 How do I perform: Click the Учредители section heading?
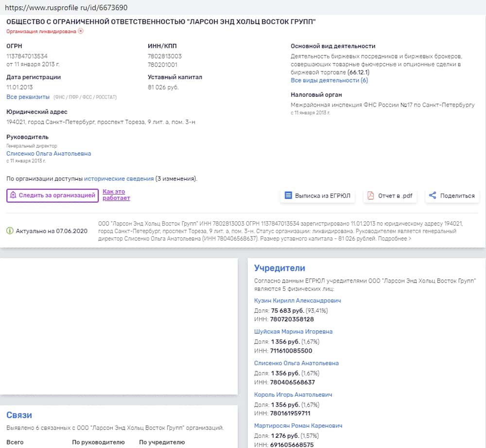tap(279, 268)
